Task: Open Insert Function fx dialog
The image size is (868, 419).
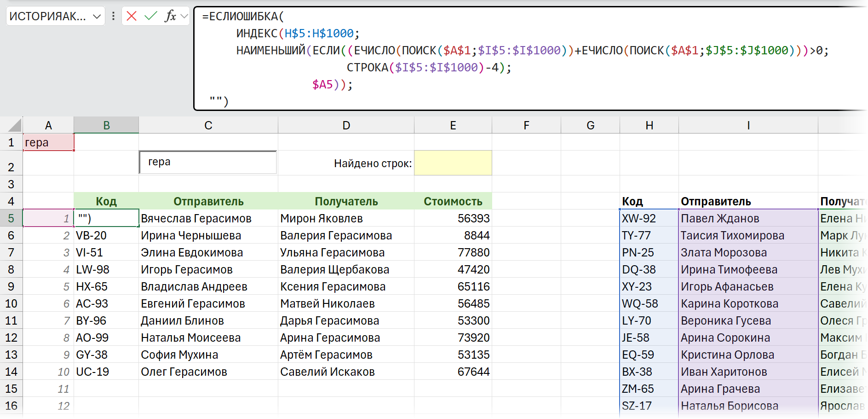Action: [170, 16]
